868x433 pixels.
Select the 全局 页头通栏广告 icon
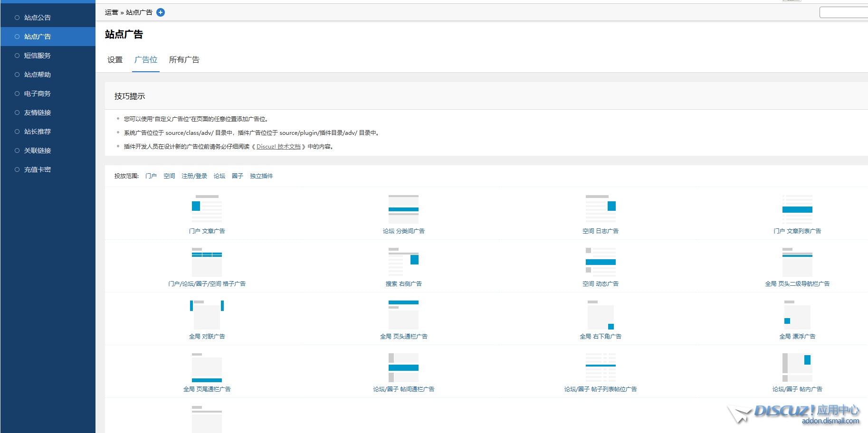[x=403, y=314]
